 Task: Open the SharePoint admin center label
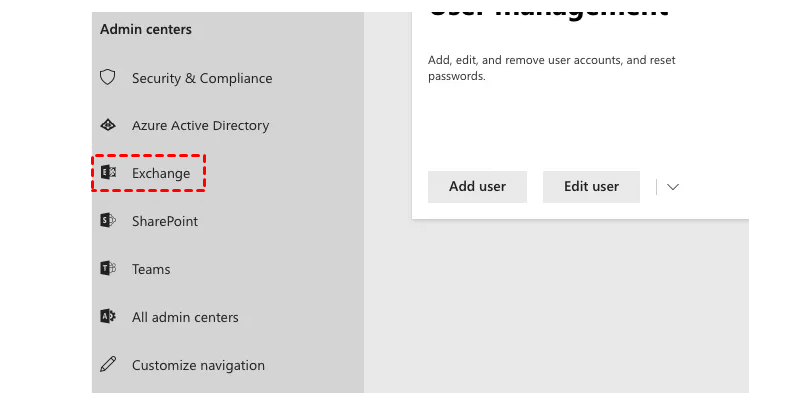pyautogui.click(x=165, y=221)
